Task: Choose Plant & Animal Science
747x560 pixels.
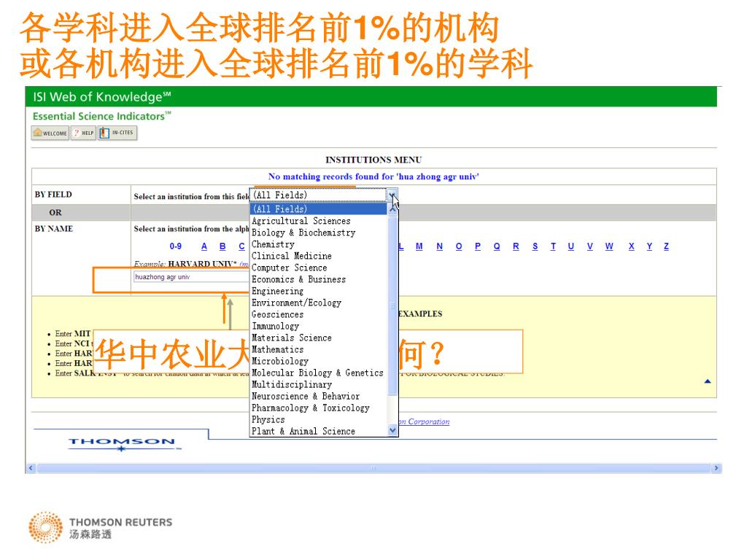Action: [303, 431]
